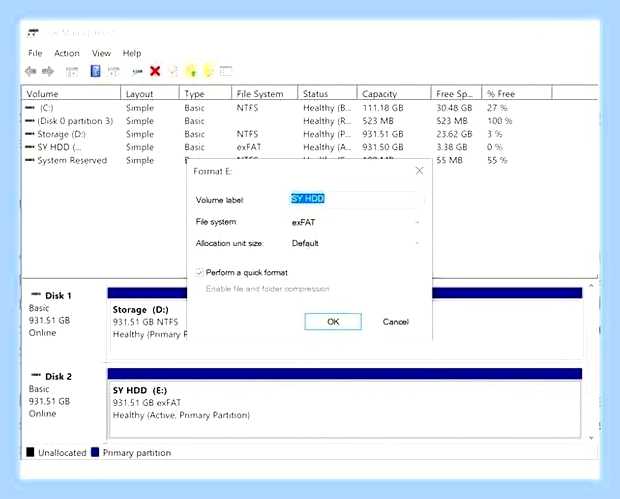The width and height of the screenshot is (620, 499).
Task: Click the Disk 1 drive icon
Action: coord(36,294)
